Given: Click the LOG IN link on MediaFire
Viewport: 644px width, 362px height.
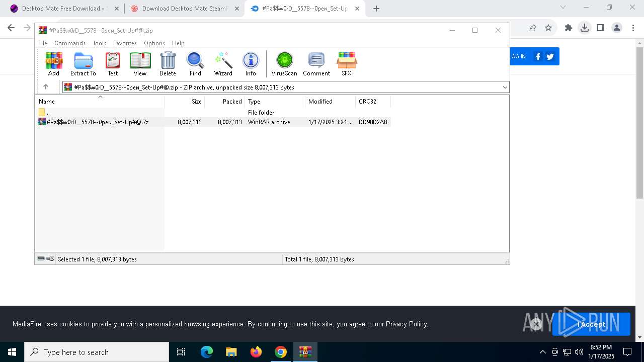Looking at the screenshot, I should [517, 56].
